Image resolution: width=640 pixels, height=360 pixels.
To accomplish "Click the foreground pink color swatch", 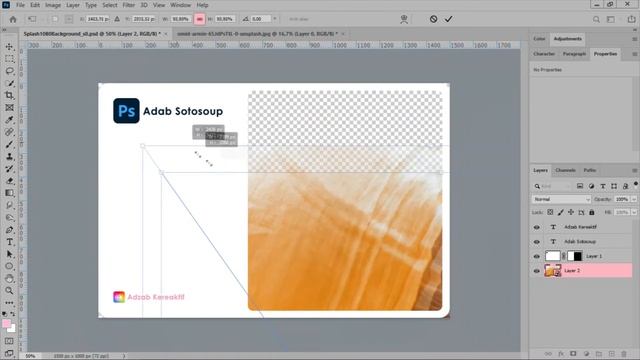I will [6, 324].
